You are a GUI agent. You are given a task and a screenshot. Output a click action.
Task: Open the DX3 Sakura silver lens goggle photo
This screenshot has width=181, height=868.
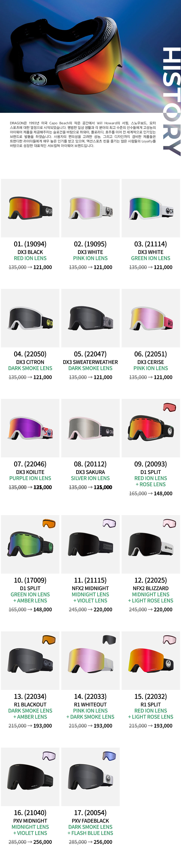coord(90,428)
